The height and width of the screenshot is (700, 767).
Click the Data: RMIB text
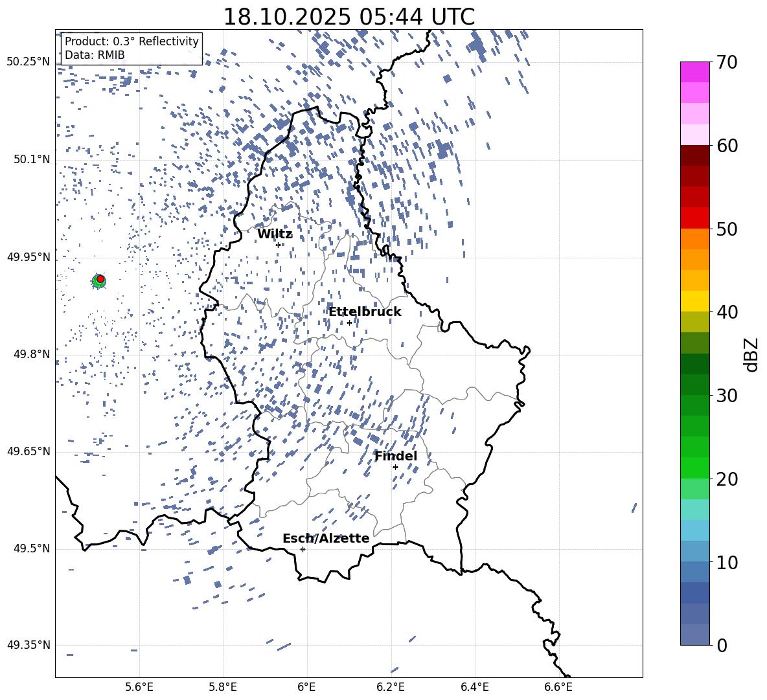coord(95,55)
